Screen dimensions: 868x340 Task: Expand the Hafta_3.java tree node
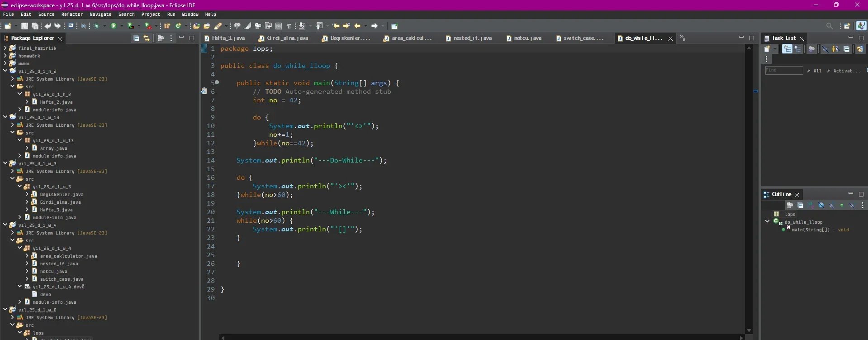point(27,210)
